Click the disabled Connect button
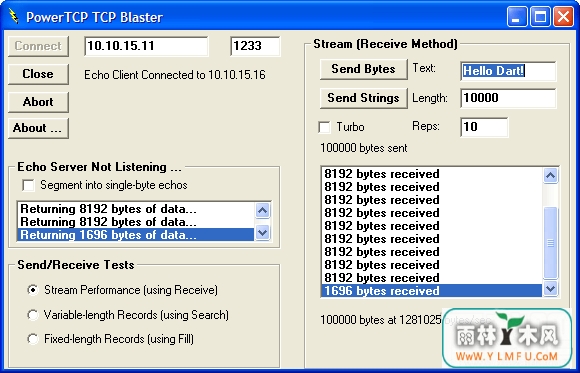Screen dimensions: 580x373 click(38, 46)
